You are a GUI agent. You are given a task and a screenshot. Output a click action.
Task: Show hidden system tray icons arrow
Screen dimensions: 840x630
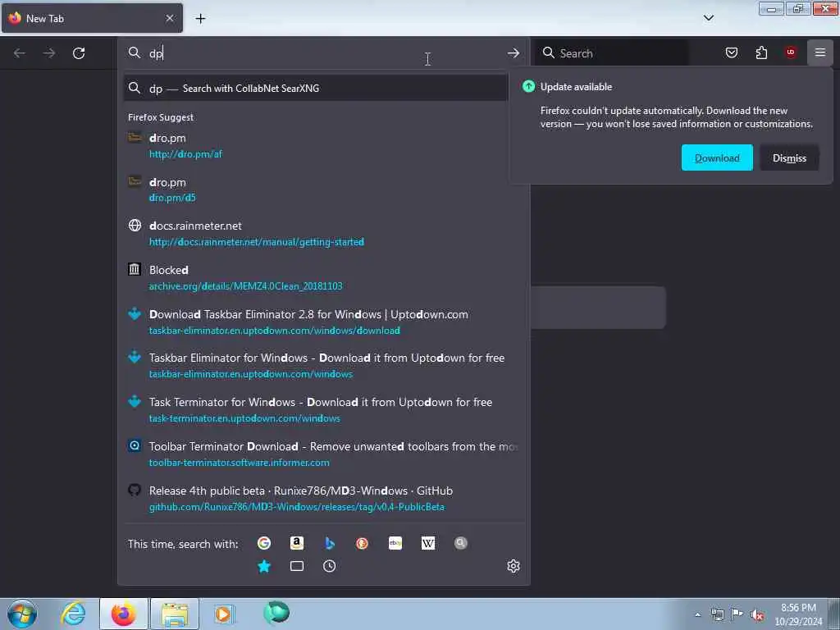point(697,614)
